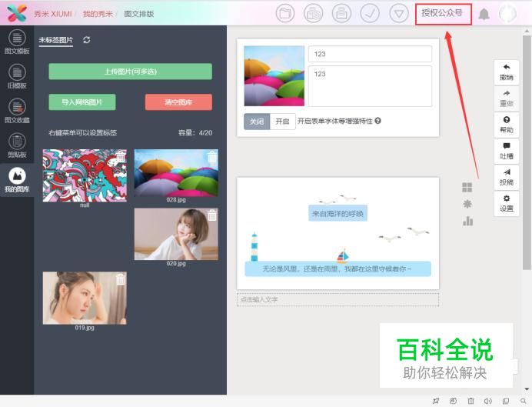Image resolution: width=532 pixels, height=407 pixels.
Task: Click 导入网络图片 button
Action: (x=82, y=102)
